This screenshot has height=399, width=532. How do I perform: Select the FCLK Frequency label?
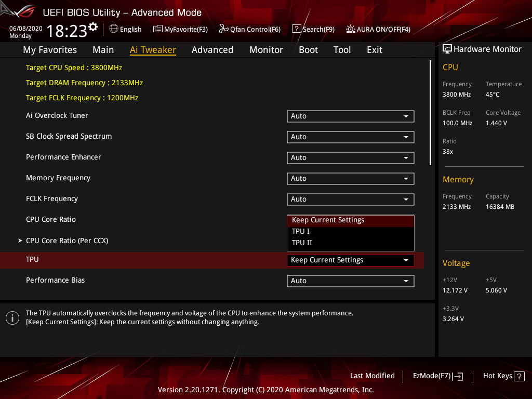[52, 199]
